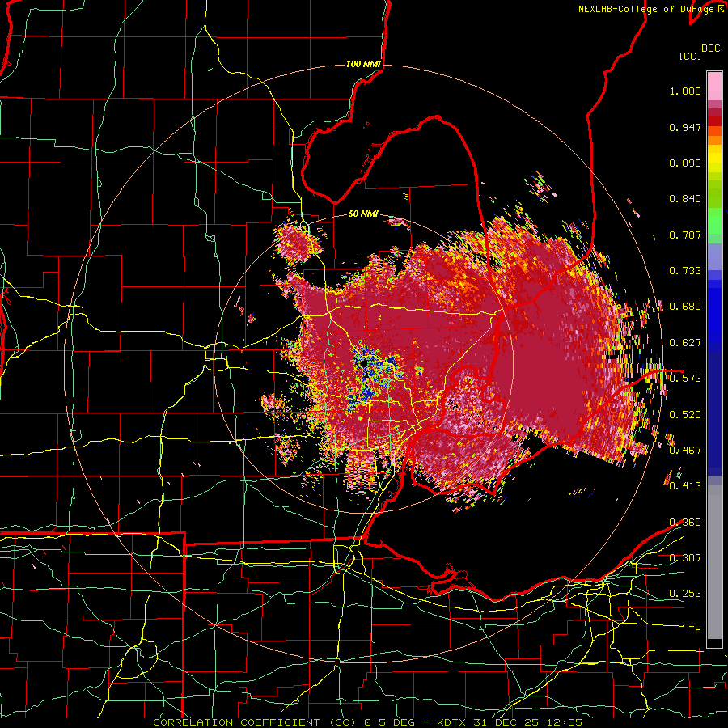This screenshot has width=728, height=728.
Task: Click the 0.840 color scale value
Action: tap(685, 199)
